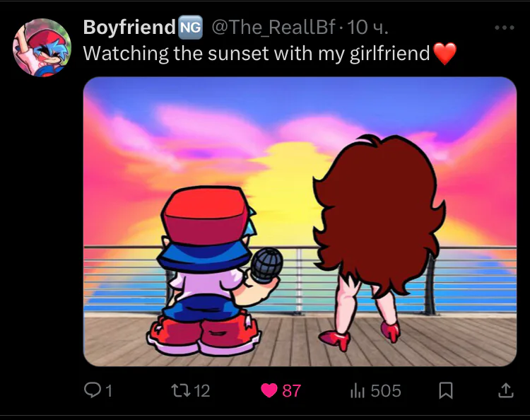
Task: Click the red heart emoji in the tweet
Action: (444, 54)
